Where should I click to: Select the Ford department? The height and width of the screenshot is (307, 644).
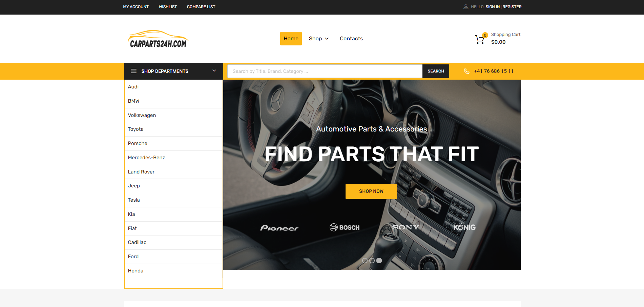(x=173, y=257)
